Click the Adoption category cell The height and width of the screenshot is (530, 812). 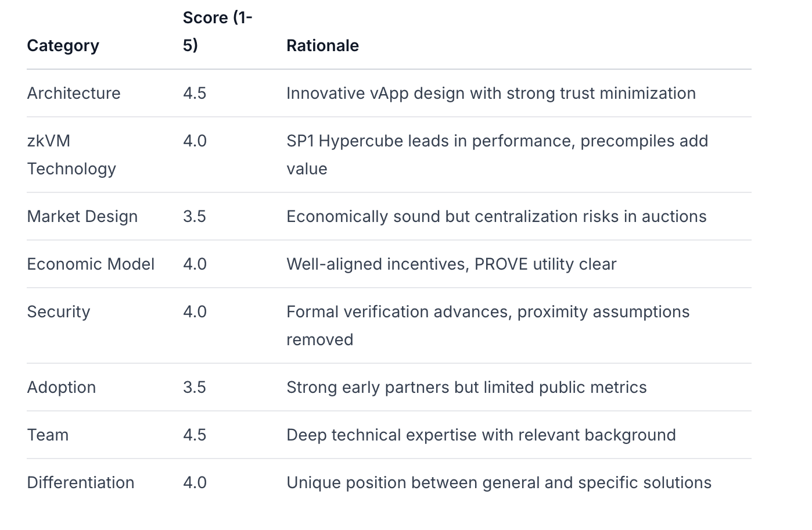[x=62, y=387]
